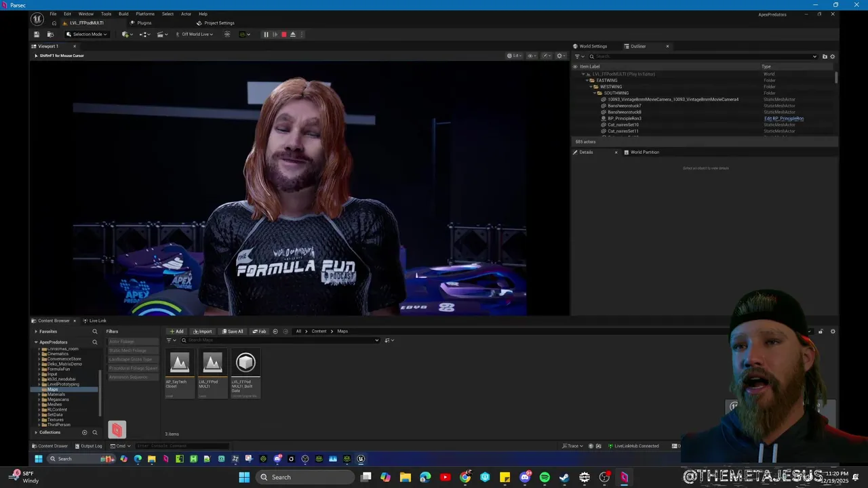Select the LVL_FFPod MULTI Built Data asset
868x488 pixels.
coord(245,373)
